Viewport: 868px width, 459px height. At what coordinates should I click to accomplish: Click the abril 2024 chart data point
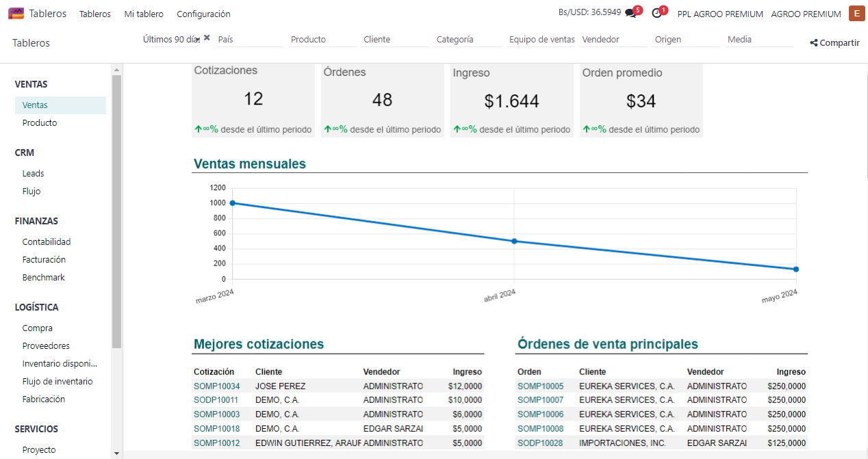[x=514, y=241]
